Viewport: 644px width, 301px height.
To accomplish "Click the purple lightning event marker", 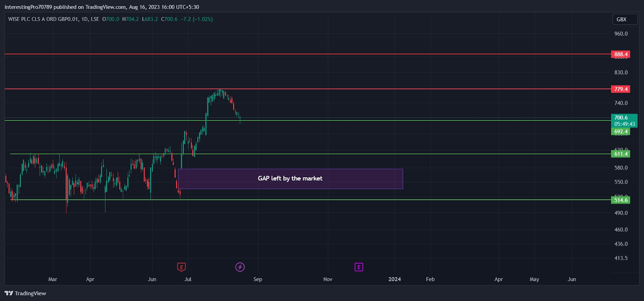I will point(240,267).
